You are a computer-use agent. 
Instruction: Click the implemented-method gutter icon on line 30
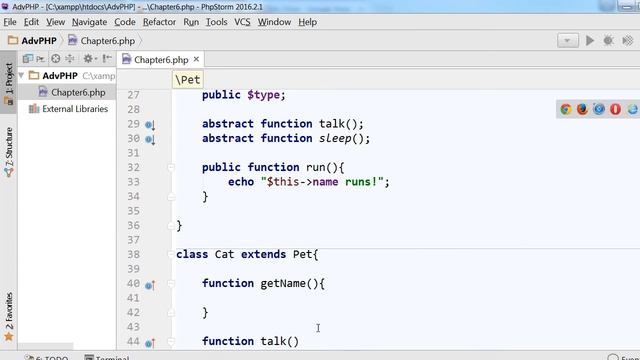click(150, 139)
